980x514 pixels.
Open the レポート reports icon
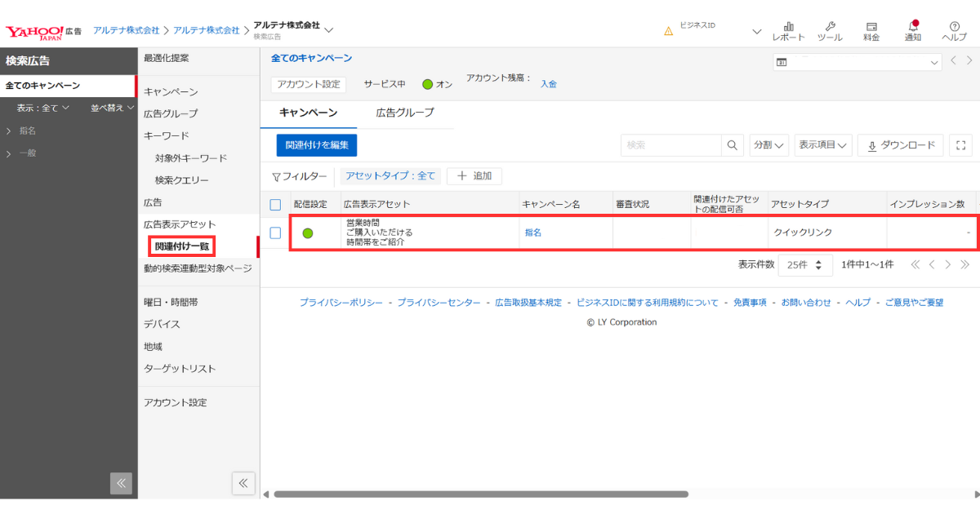coord(788,31)
